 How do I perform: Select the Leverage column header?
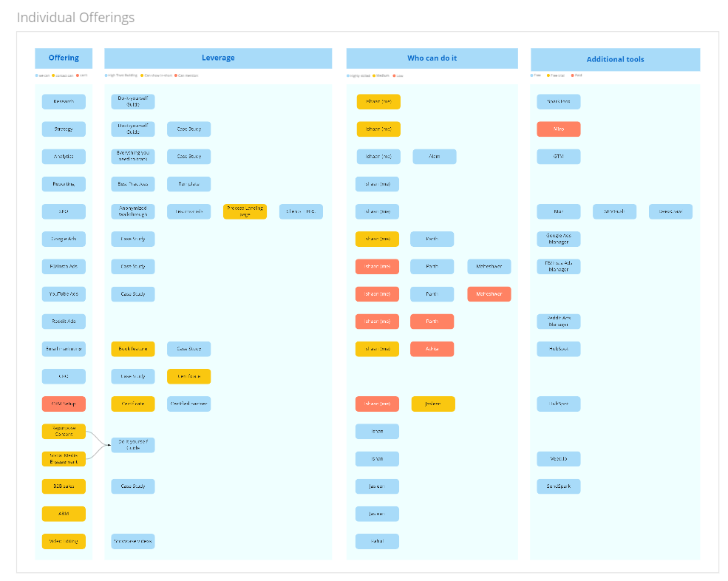tap(218, 58)
